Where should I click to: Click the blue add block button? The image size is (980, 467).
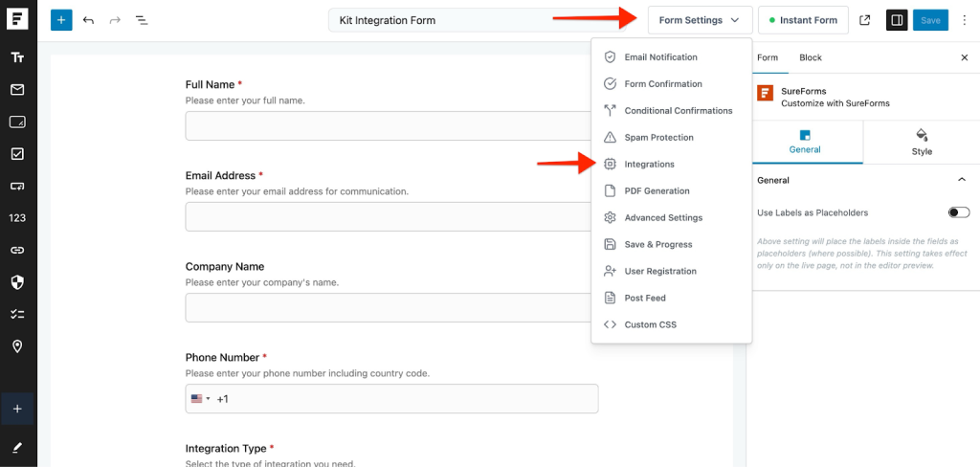61,20
